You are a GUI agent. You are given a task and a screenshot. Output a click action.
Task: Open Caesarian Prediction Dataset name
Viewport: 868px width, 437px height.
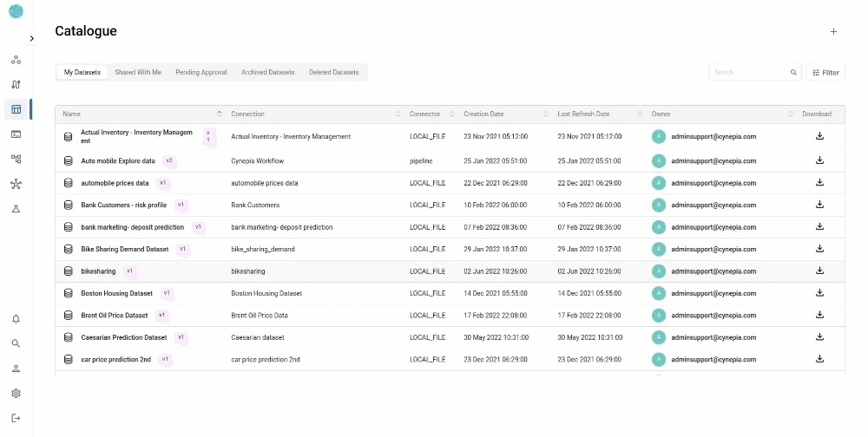[x=123, y=337]
